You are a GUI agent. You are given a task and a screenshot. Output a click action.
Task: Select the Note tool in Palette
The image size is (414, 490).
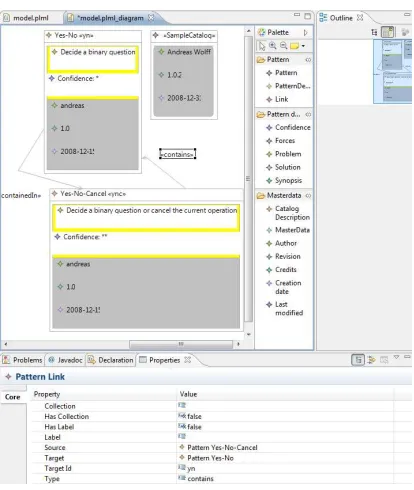(294, 46)
